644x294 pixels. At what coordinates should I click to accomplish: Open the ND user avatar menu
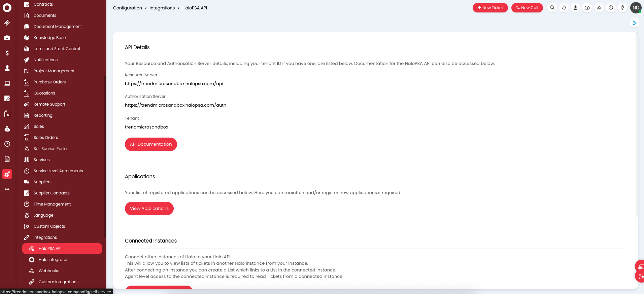[636, 8]
